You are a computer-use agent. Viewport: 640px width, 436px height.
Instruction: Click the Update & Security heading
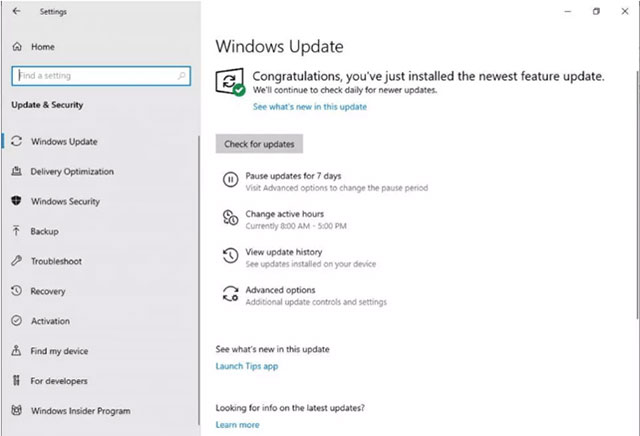point(47,105)
